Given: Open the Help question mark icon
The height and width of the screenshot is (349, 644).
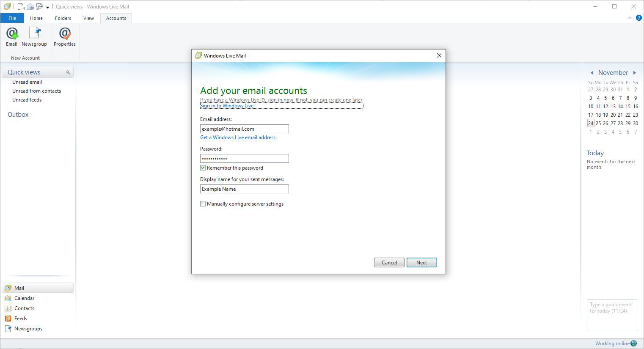Looking at the screenshot, I should 639,18.
